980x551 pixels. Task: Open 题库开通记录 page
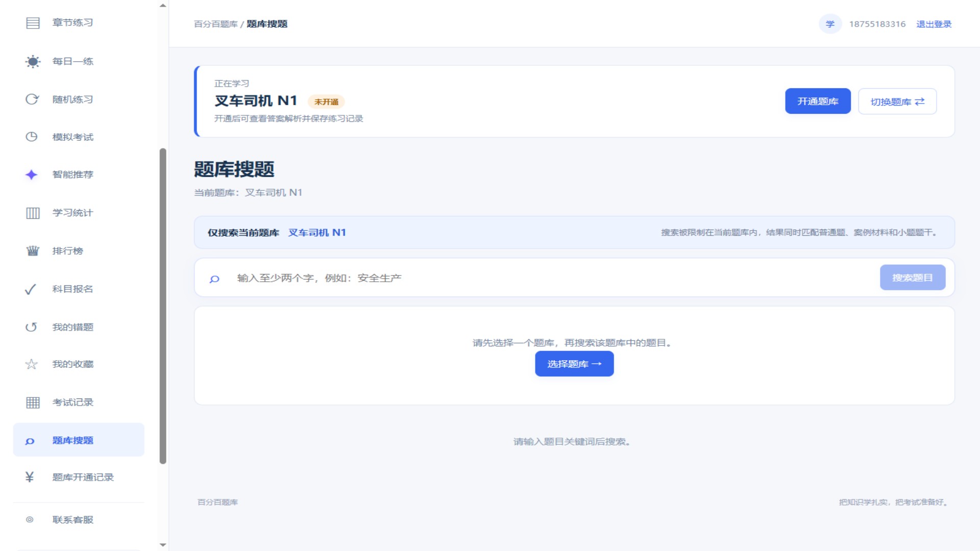(x=79, y=477)
